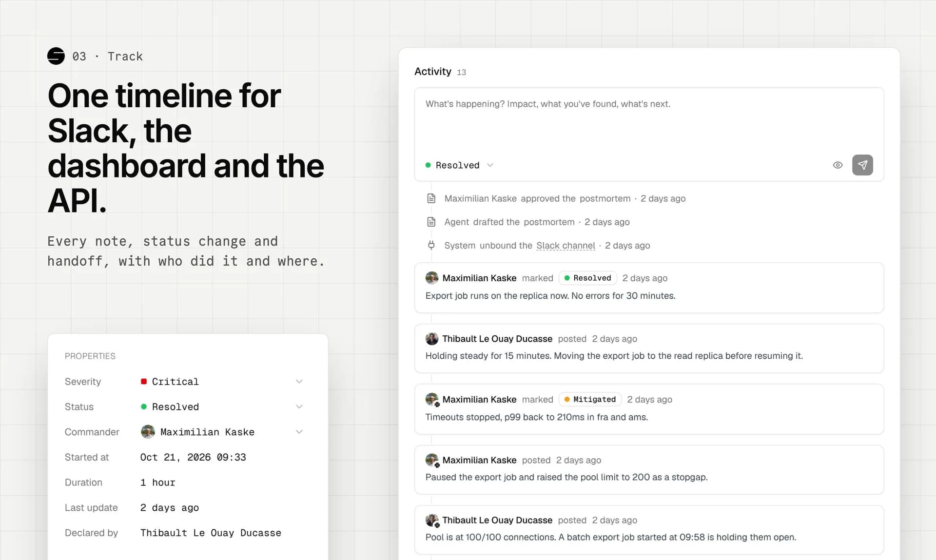Screen dimensions: 936x560
Task: Click the Resolved badge in the timeline
Action: [587, 278]
